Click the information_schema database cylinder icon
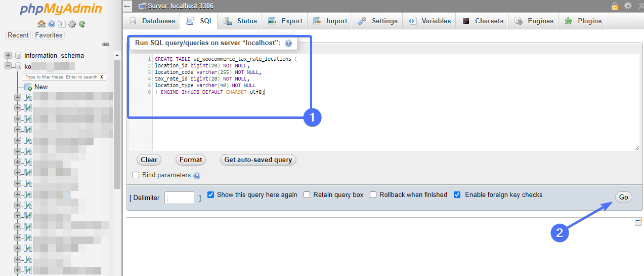Image resolution: width=644 pixels, height=276 pixels. (18, 55)
